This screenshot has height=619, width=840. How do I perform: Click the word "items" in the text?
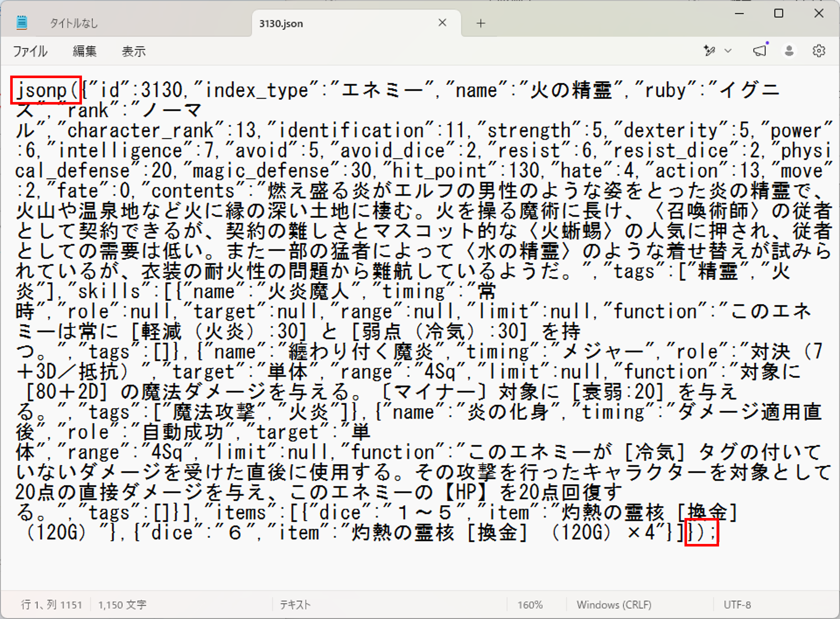pyautogui.click(x=242, y=512)
